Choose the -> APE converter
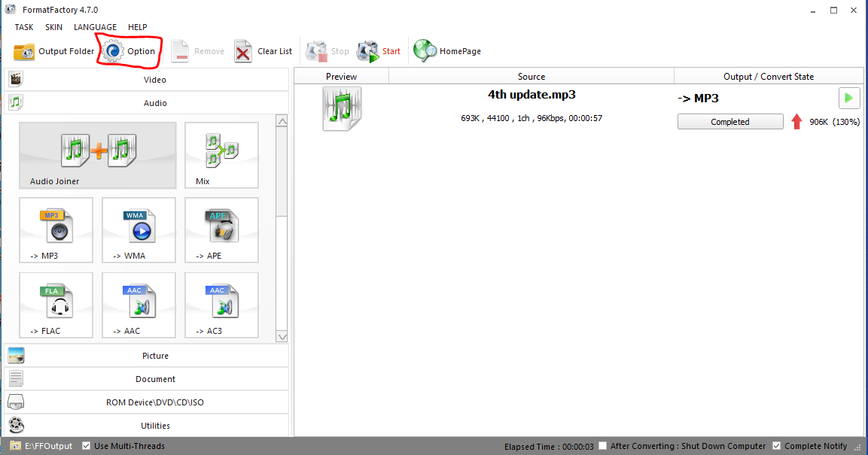 (221, 230)
